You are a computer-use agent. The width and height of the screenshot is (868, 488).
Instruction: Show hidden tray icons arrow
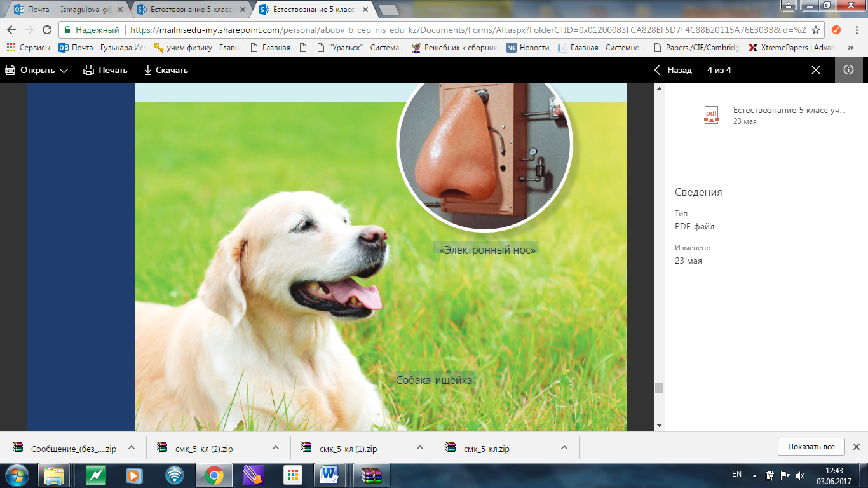pos(754,475)
